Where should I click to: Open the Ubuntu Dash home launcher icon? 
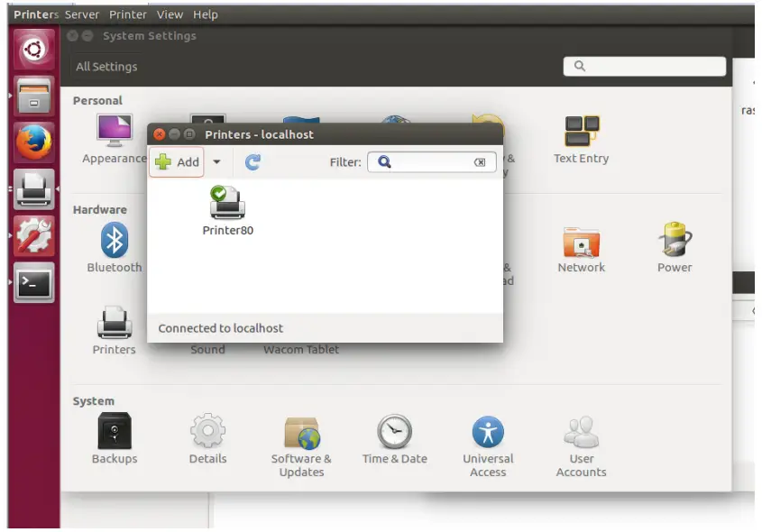click(x=33, y=49)
